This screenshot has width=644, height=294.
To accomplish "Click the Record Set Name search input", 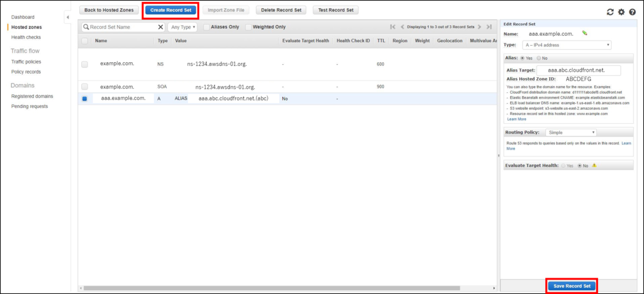I will pyautogui.click(x=123, y=27).
